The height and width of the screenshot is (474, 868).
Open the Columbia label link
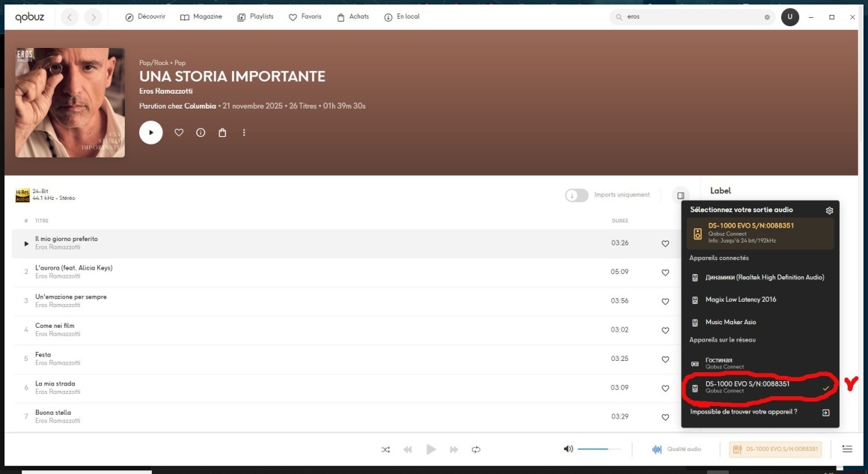click(x=200, y=106)
